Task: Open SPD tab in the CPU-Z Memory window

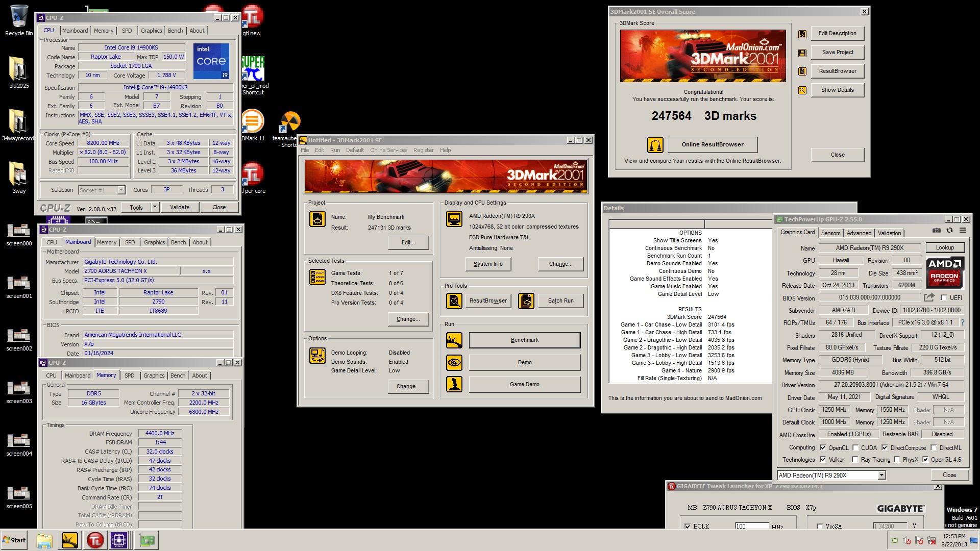Action: [x=130, y=376]
